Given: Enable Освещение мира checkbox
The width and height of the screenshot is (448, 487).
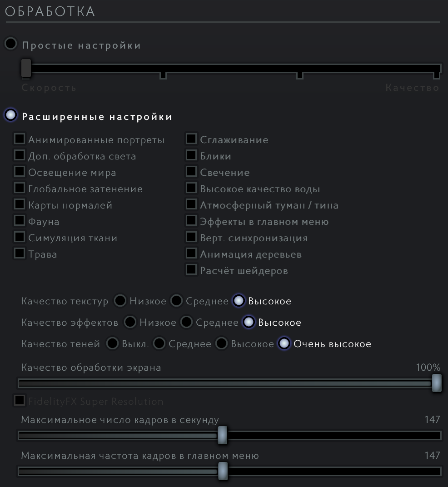Looking at the screenshot, I should 20,172.
